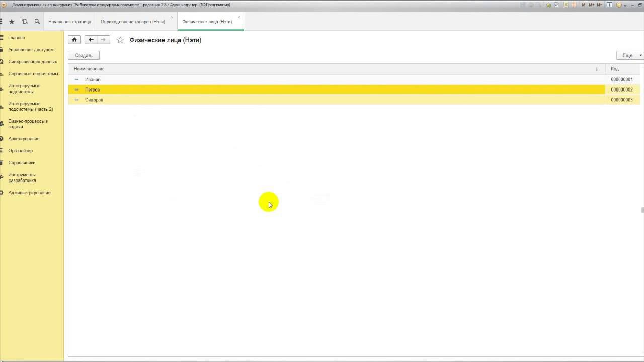Open Бизнес-процессы и задачи section
This screenshot has width=644, height=362.
click(28, 124)
